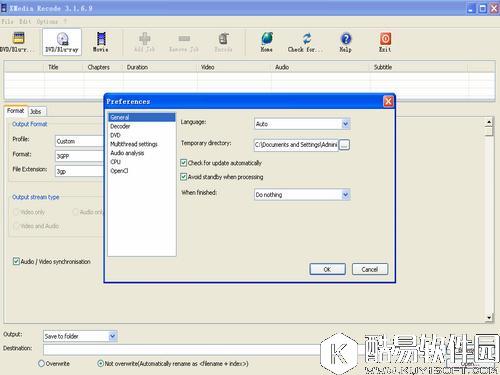500x375 pixels.
Task: Click the Encode toolbar icon
Action: pyautogui.click(x=223, y=42)
